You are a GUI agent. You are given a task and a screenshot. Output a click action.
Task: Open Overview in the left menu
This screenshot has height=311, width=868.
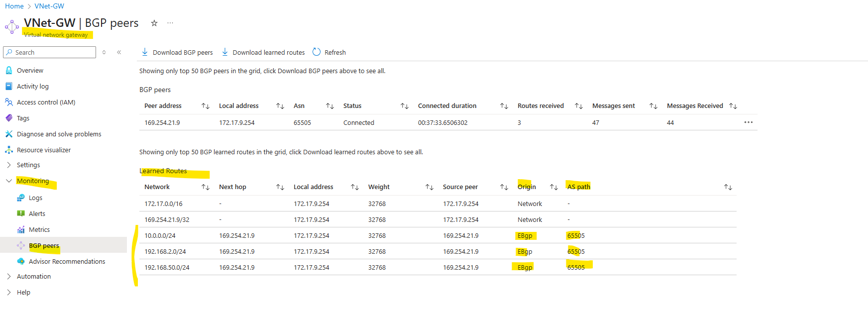(x=30, y=71)
